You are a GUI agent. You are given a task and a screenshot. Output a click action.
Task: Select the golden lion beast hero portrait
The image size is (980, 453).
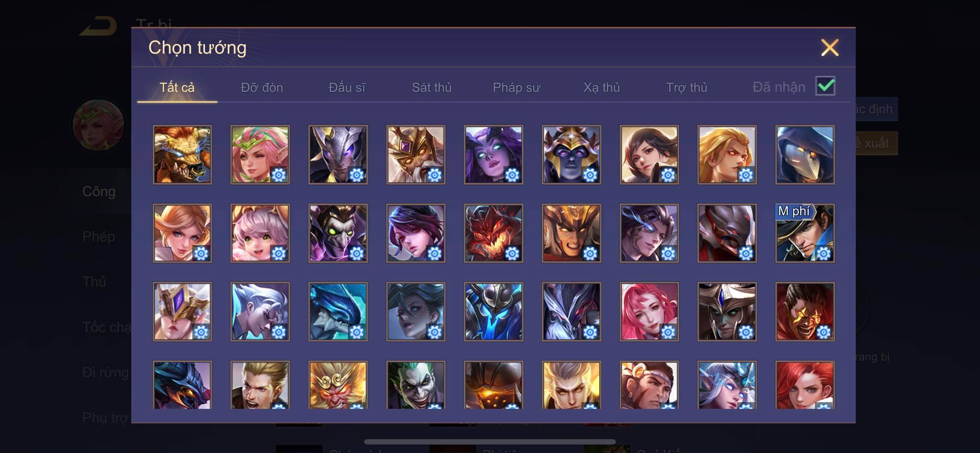[182, 155]
